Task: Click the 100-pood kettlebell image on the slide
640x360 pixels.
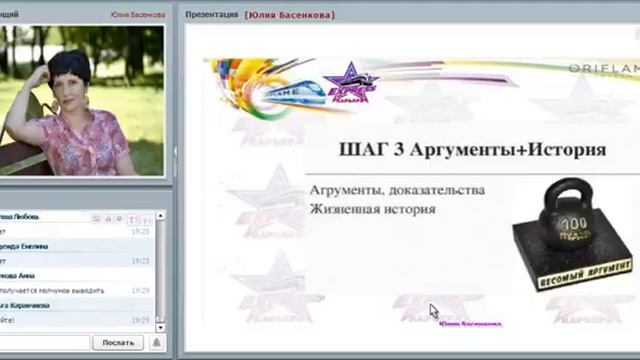Action: pos(572,234)
